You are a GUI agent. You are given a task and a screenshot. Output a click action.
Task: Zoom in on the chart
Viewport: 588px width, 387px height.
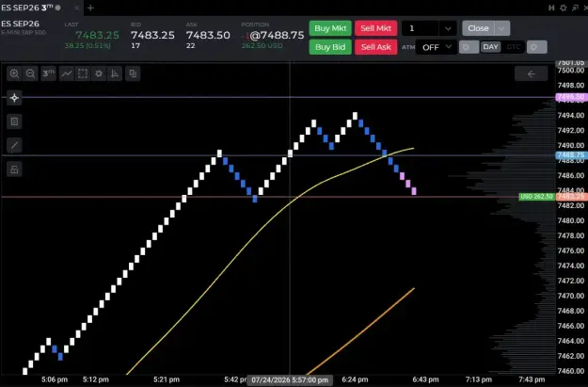pos(14,73)
